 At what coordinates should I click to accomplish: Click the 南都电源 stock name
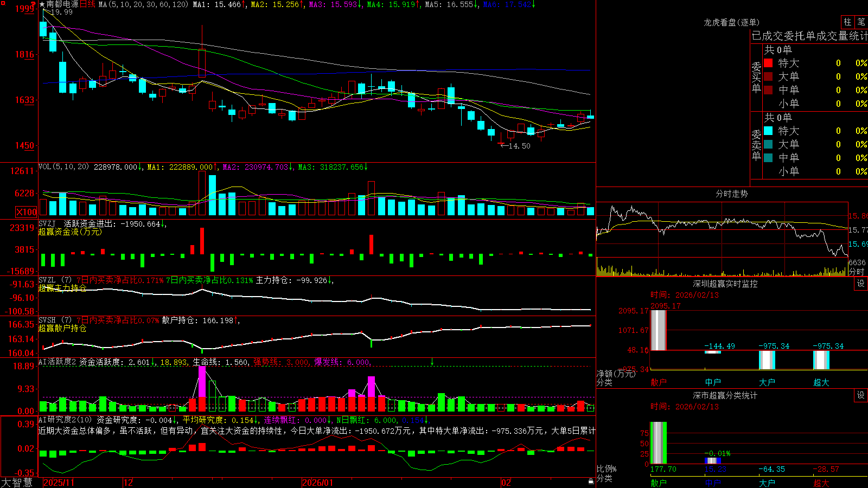63,4
